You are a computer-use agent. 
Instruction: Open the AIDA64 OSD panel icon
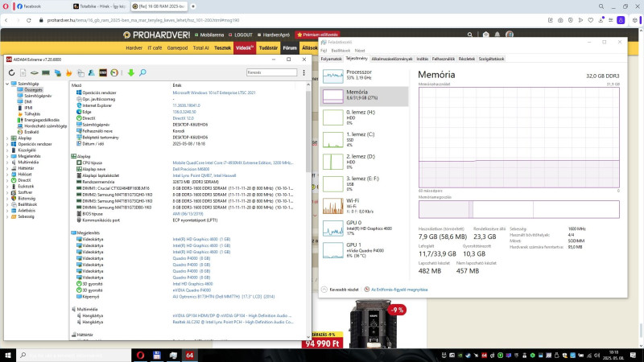point(103,72)
